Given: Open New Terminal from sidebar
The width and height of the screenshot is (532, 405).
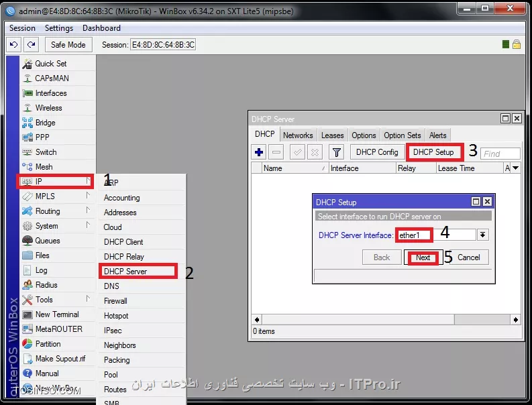Looking at the screenshot, I should [x=57, y=314].
